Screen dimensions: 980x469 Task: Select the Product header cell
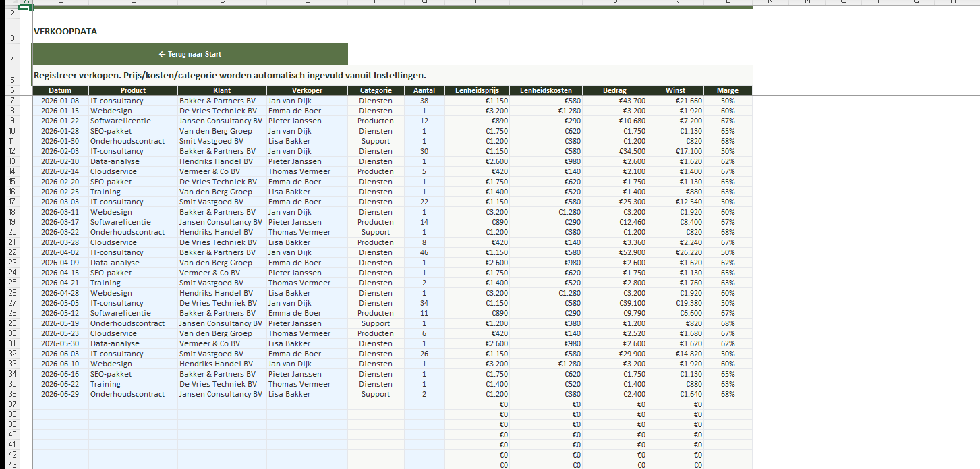pyautogui.click(x=133, y=90)
